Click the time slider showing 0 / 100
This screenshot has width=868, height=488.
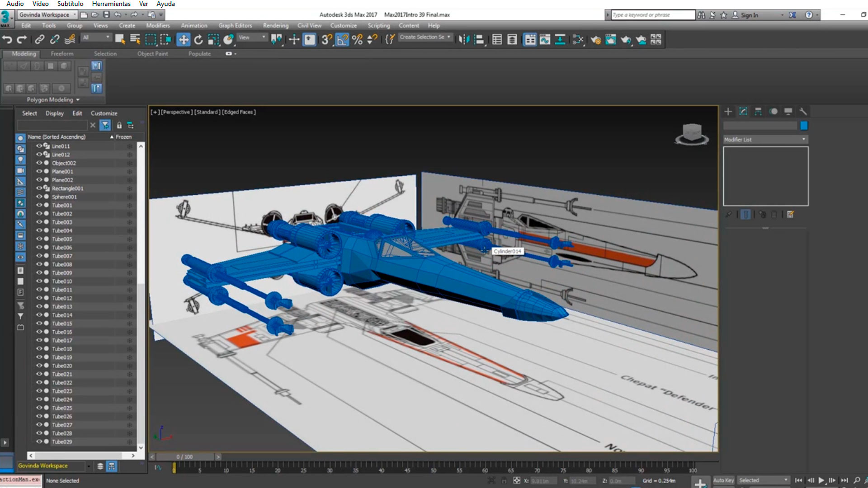(x=185, y=457)
